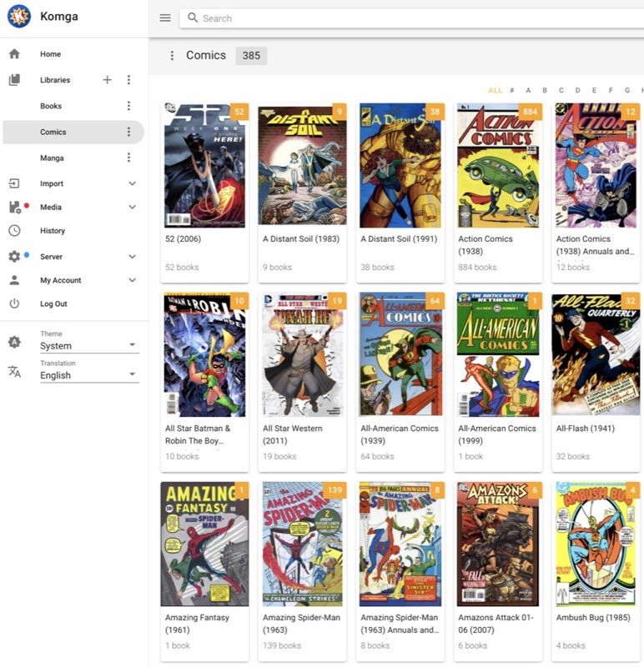Select the Manga library in sidebar
Image resolution: width=644 pixels, height=667 pixels.
point(52,158)
